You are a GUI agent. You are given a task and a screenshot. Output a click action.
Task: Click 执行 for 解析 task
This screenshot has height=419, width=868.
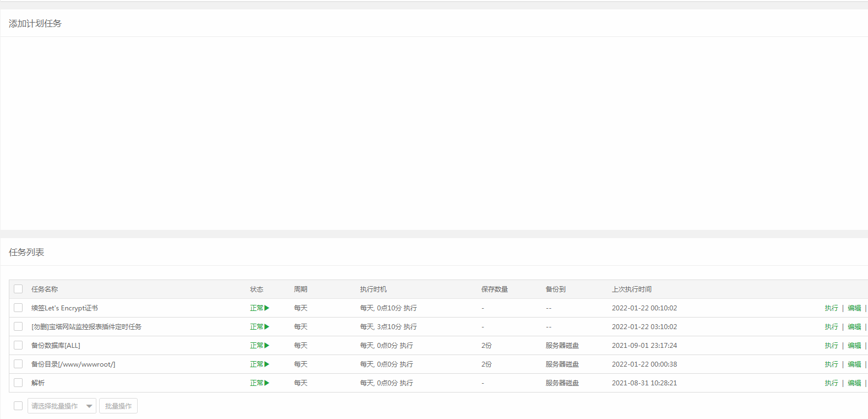tap(831, 383)
